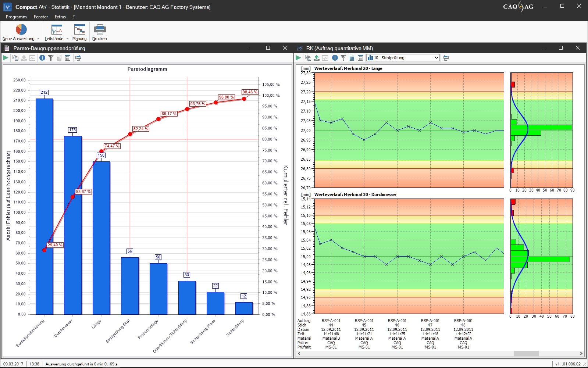This screenshot has height=368, width=588.
Task: Click the Leitstände label
Action: click(x=54, y=39)
